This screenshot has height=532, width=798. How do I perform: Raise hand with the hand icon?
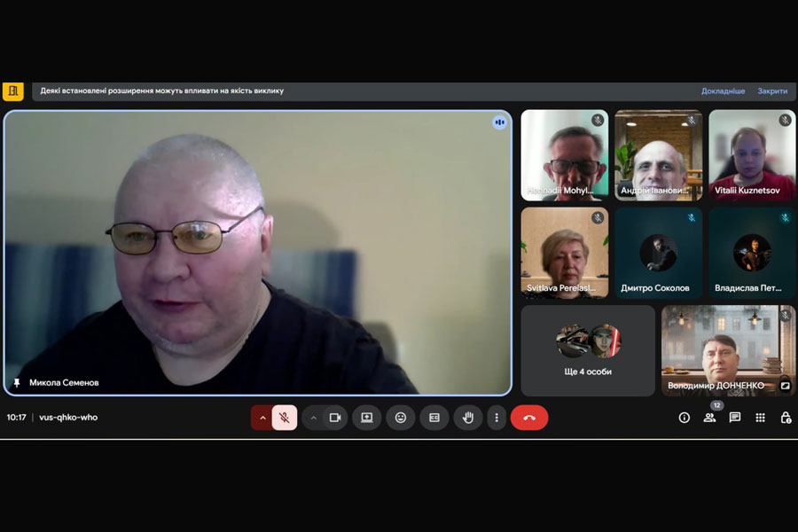click(467, 418)
